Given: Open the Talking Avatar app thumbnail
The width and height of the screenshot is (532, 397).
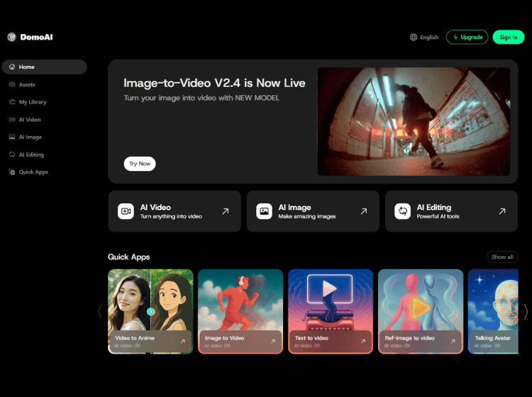Looking at the screenshot, I should pos(493,311).
